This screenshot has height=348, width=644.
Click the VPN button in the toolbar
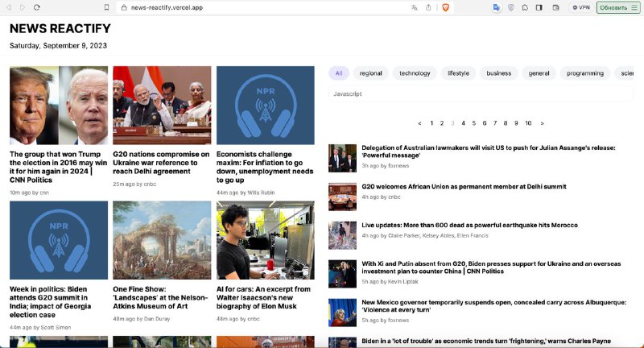coord(580,7)
